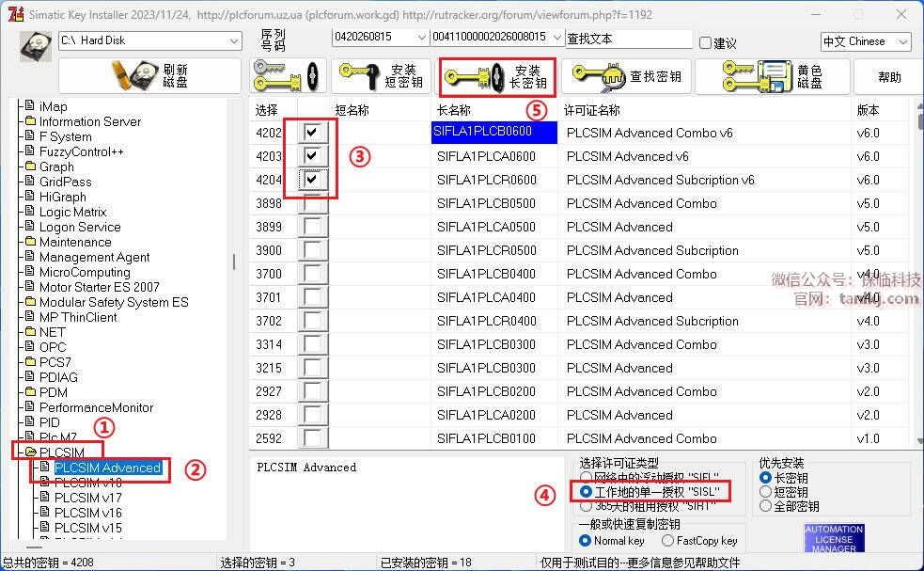Select 长密钥 priority radio button
This screenshot has width=924, height=571.
pos(765,477)
